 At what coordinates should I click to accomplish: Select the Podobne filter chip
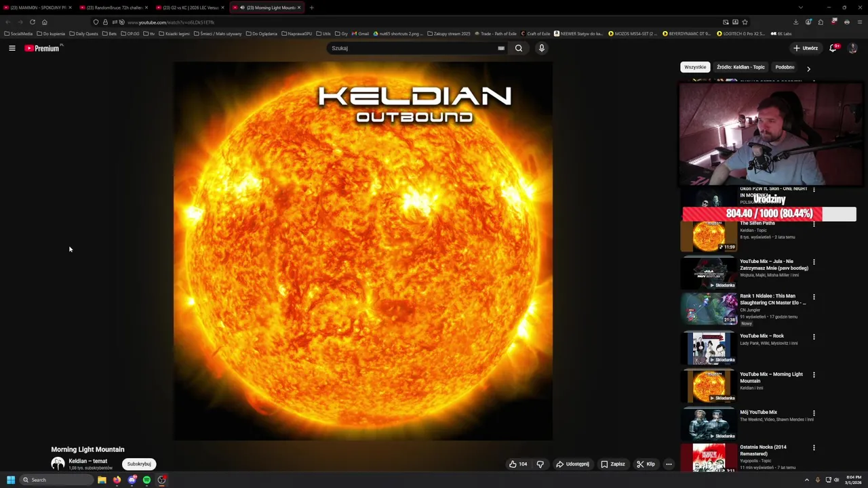tap(785, 67)
